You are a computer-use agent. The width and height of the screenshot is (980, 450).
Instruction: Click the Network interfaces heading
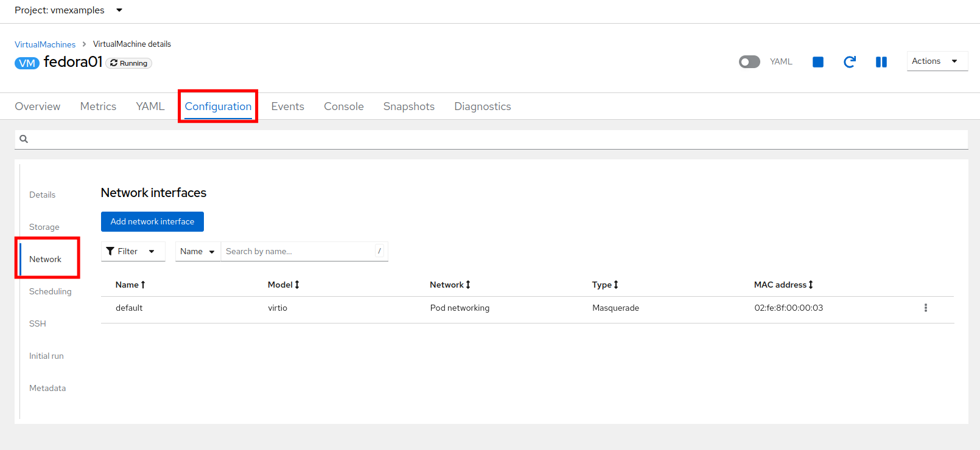pos(153,193)
